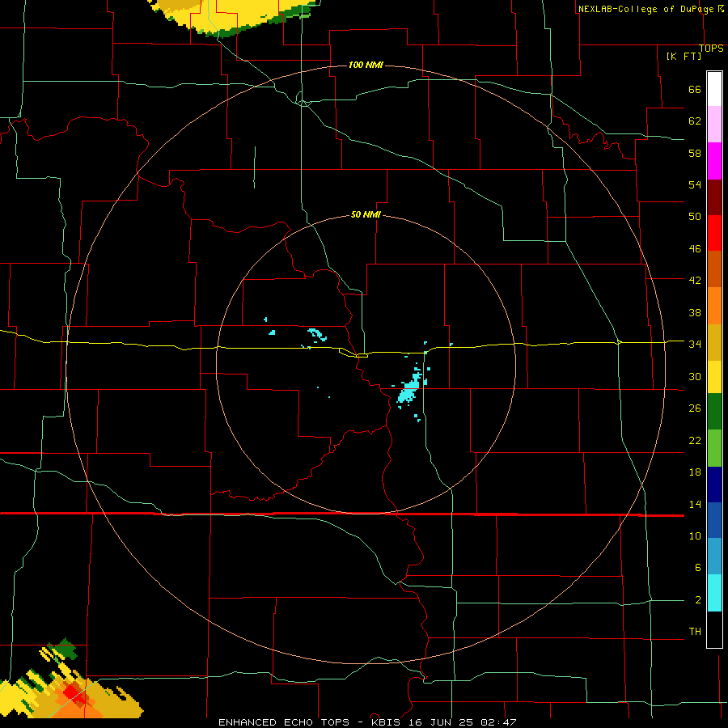Click the '22' legend value
The image size is (728, 728).
pos(695,440)
